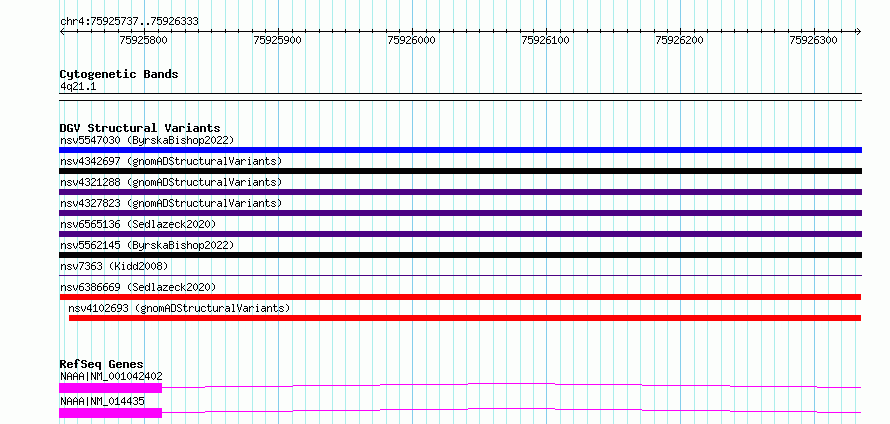Open nsv4102693 (gnomADStructuralVariants) label
This screenshot has height=424, width=890.
click(179, 308)
